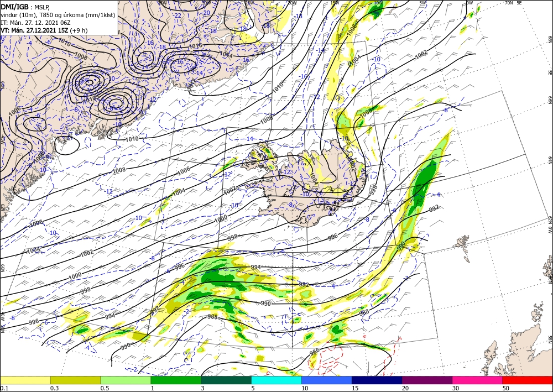Image resolution: width=553 pixels, height=392 pixels.
Task: Click the "5W" longitude label at top
Action: tap(422, 3)
